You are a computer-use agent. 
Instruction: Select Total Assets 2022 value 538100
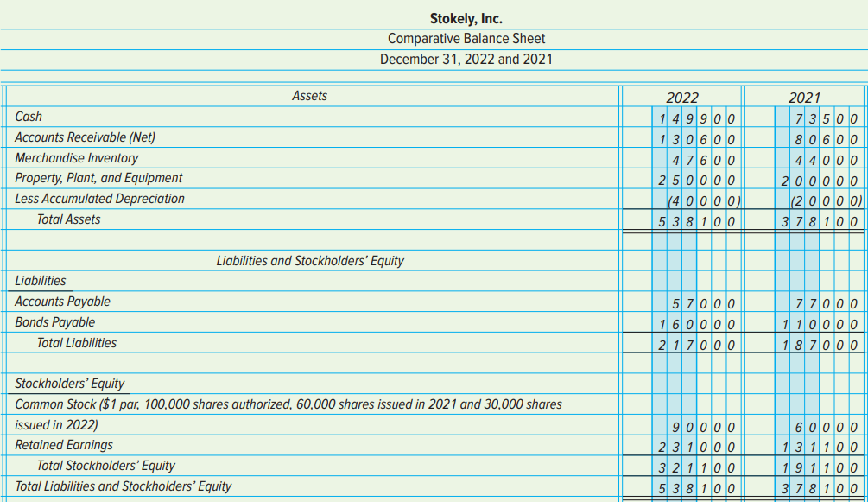(697, 222)
